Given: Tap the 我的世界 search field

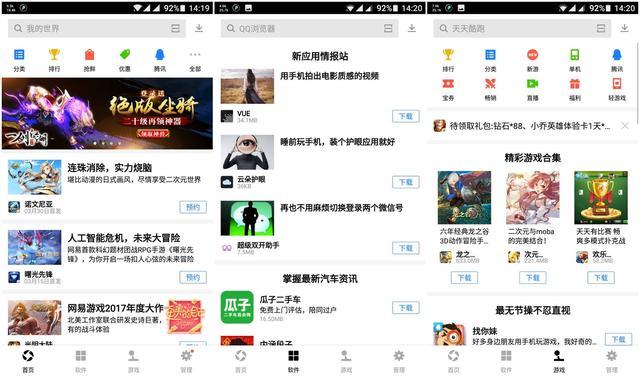Looking at the screenshot, I should coord(97,28).
